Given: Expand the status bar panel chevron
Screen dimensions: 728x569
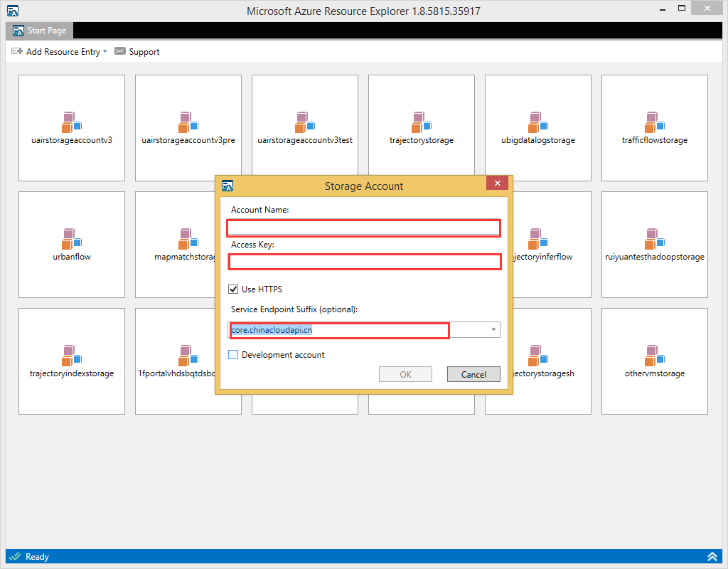Looking at the screenshot, I should [x=712, y=557].
